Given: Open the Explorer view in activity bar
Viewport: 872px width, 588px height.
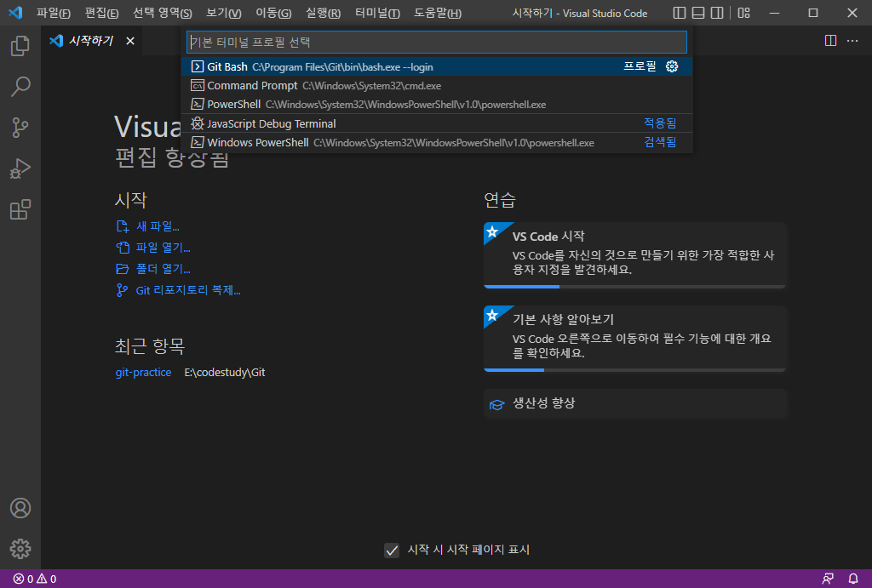Looking at the screenshot, I should point(20,46).
